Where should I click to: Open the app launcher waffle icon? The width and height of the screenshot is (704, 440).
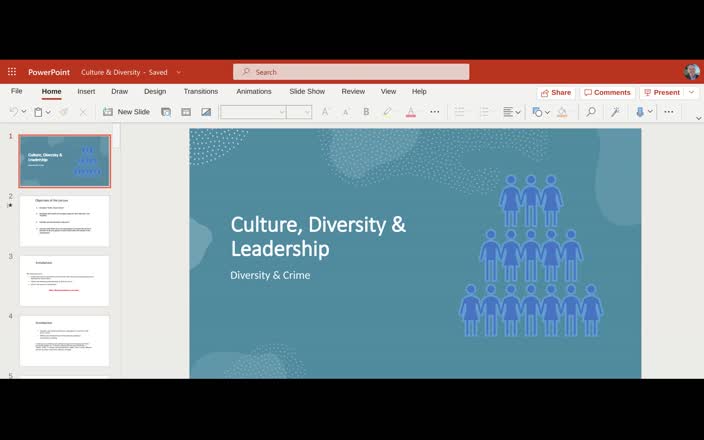(12, 72)
